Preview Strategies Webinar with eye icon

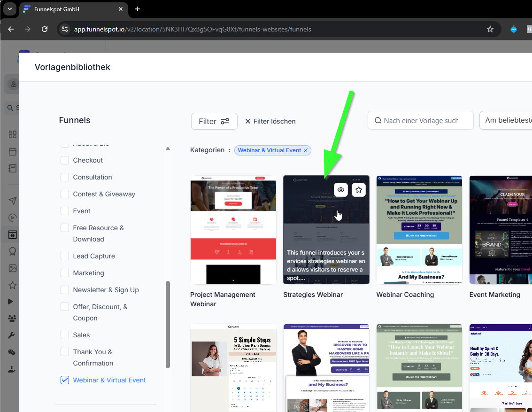[340, 190]
